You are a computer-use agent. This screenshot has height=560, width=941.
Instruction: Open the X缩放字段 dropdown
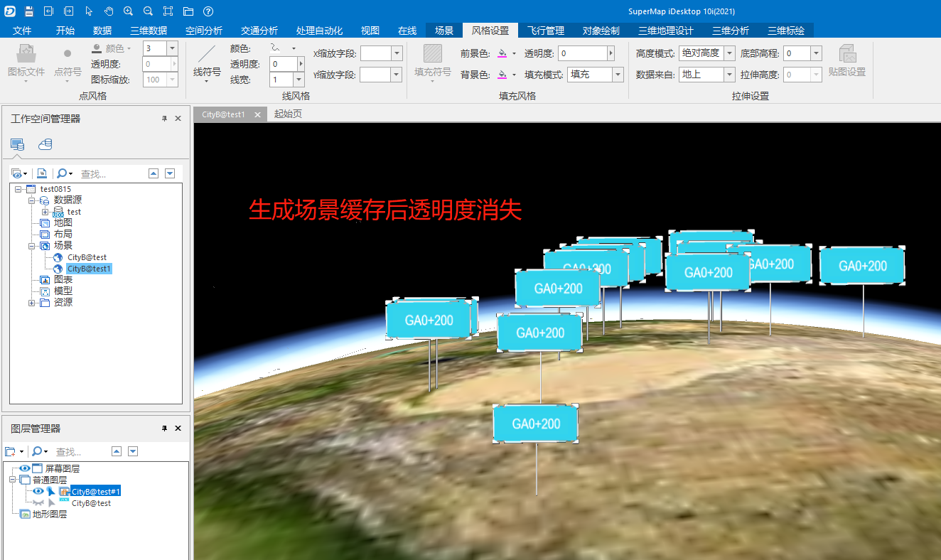click(397, 53)
